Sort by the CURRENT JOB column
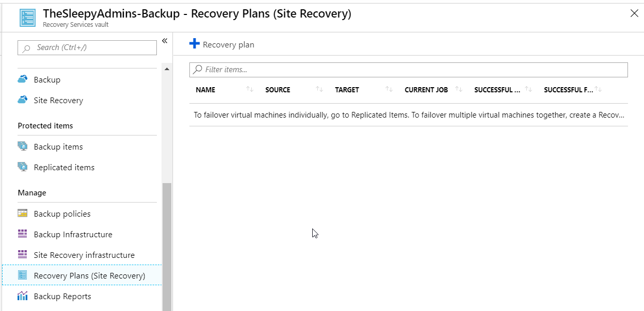Screen dimensions: 644x311 point(459,90)
